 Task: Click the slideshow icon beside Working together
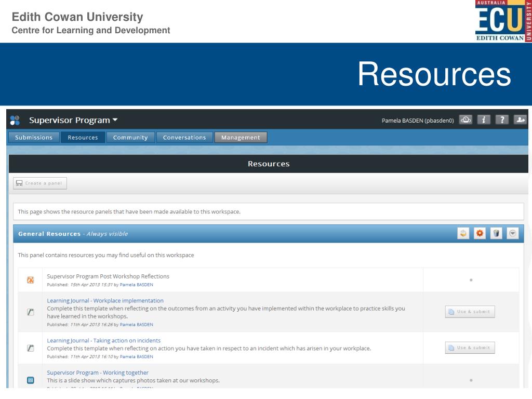31,380
